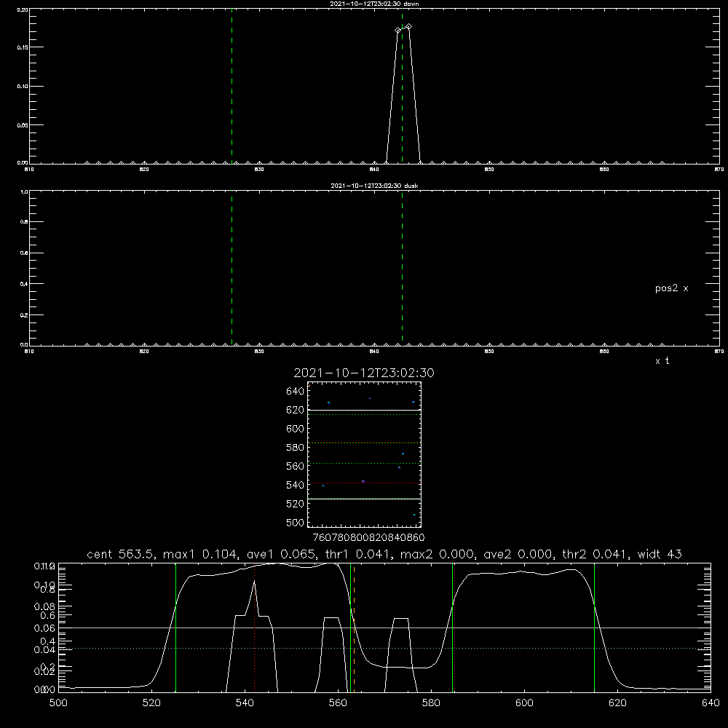Click the 'x t' label below the dusk plot
The height and width of the screenshot is (728, 728).
[x=662, y=361]
